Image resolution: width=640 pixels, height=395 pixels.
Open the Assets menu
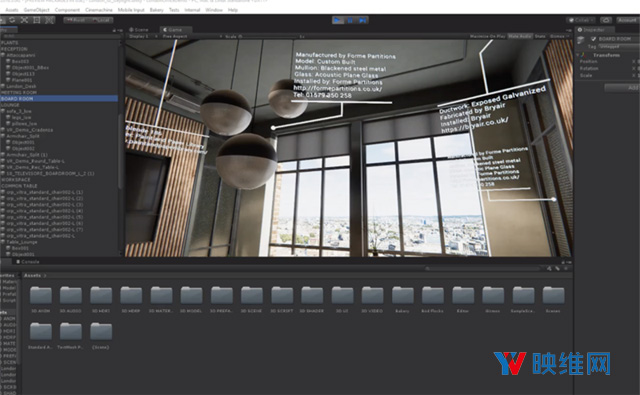point(11,10)
